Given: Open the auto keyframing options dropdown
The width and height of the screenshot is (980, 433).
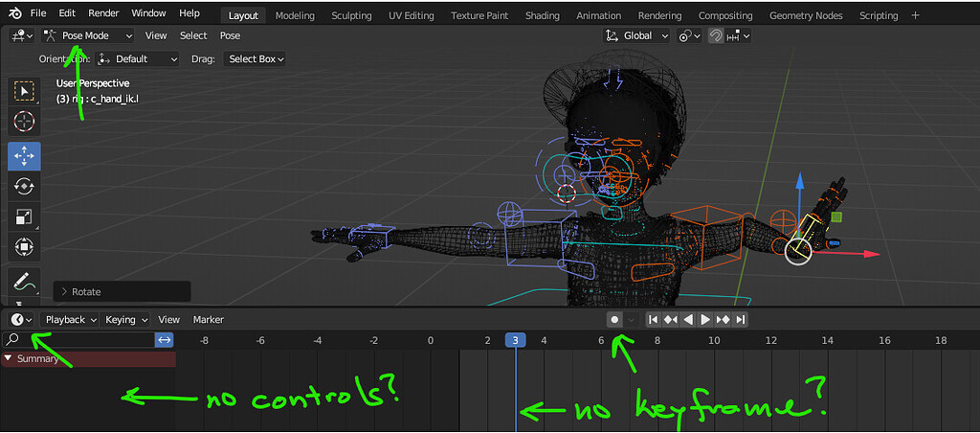Looking at the screenshot, I should coord(632,320).
